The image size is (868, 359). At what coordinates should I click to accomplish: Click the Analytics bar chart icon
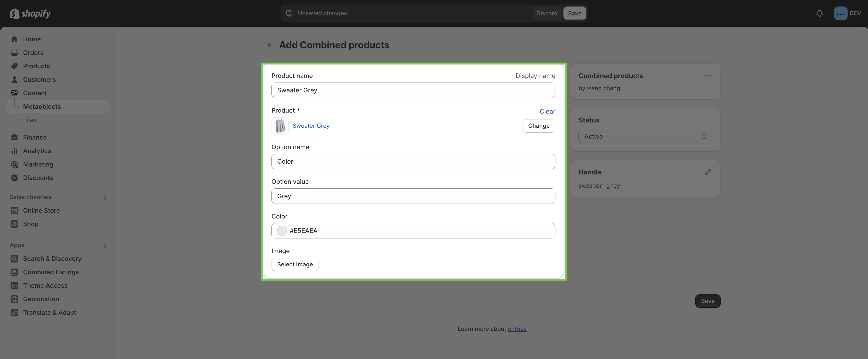coord(14,151)
